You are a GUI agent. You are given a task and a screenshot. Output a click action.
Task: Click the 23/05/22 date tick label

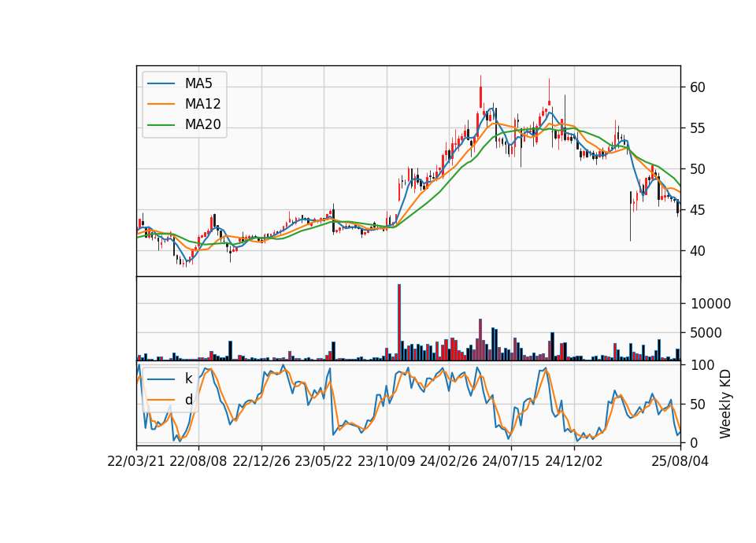324,461
